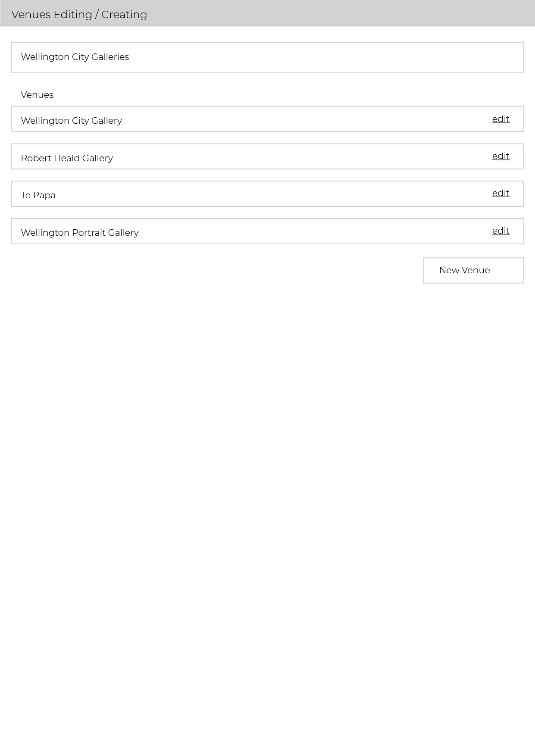
Task: Click the word Creating in title bar
Action: coord(124,15)
